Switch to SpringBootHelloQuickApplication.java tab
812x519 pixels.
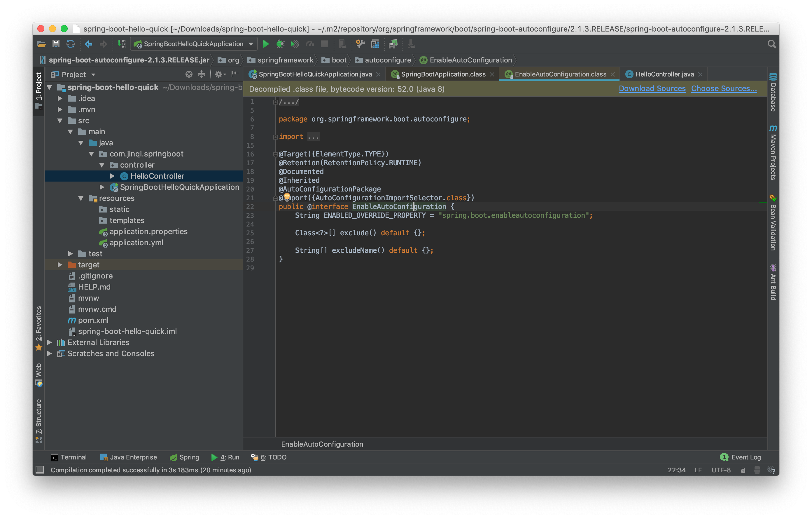(x=315, y=74)
